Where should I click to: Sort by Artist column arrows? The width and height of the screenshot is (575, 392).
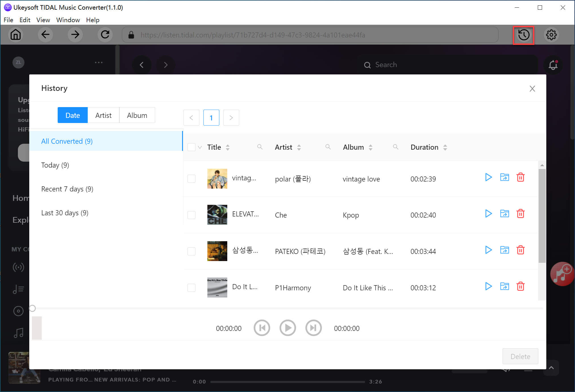(x=299, y=147)
